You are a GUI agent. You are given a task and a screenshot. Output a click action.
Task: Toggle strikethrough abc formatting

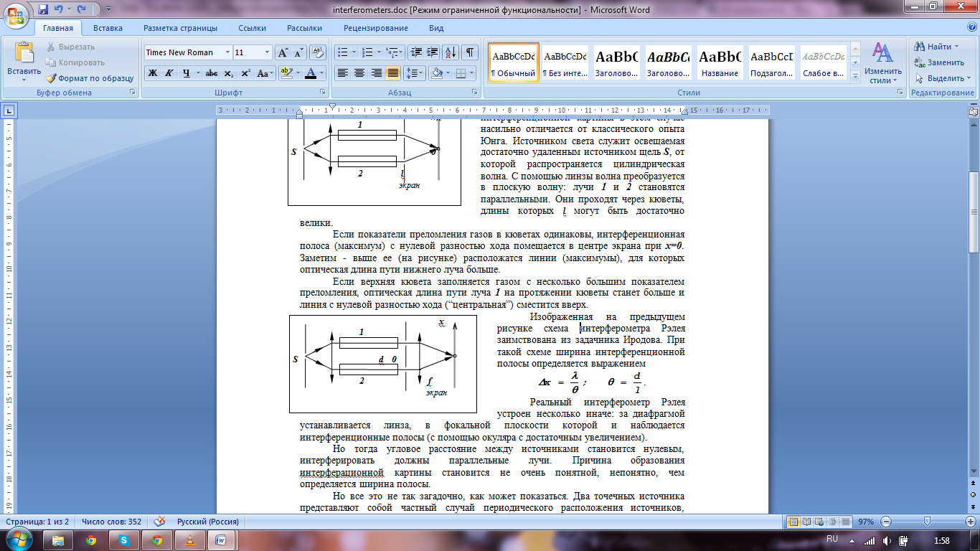[212, 73]
